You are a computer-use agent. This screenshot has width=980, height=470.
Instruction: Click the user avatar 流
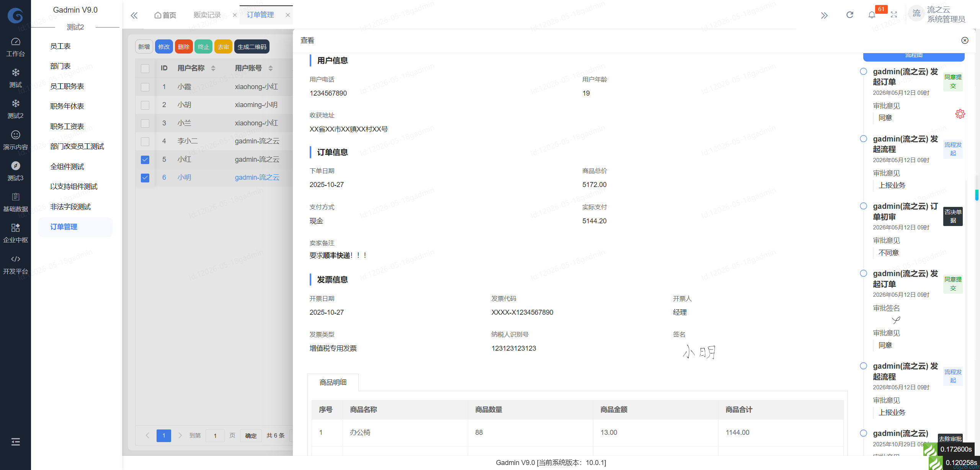[916, 14]
